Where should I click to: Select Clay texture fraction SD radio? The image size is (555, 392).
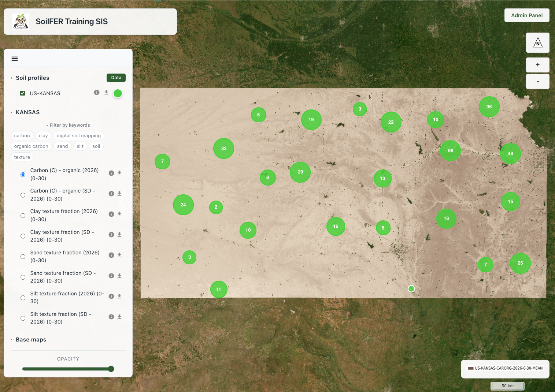pyautogui.click(x=23, y=236)
